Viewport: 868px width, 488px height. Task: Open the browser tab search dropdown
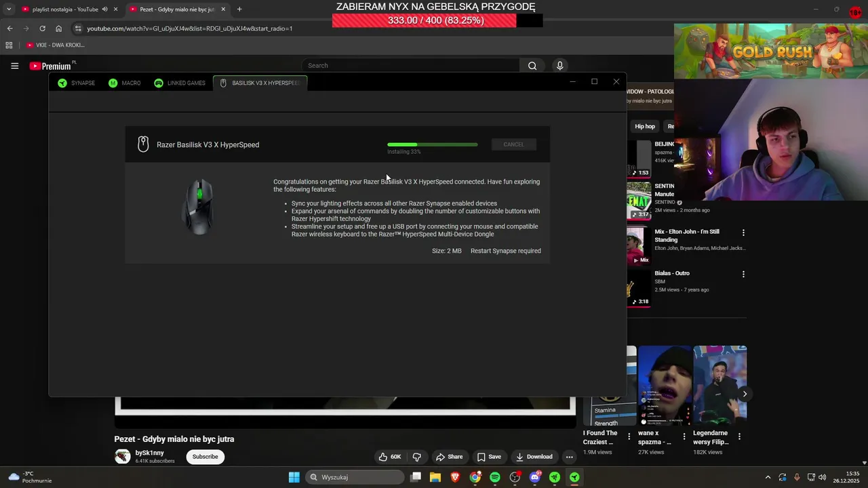click(8, 9)
